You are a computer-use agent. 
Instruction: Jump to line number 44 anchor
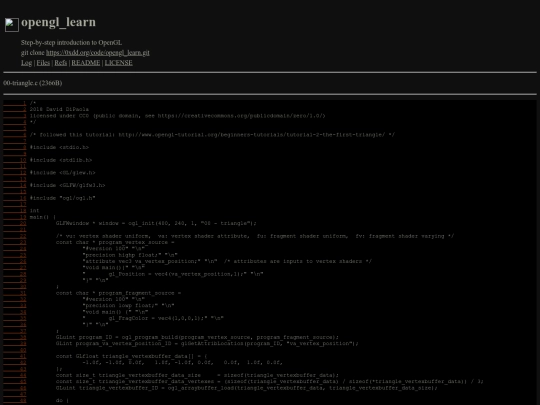point(15,375)
